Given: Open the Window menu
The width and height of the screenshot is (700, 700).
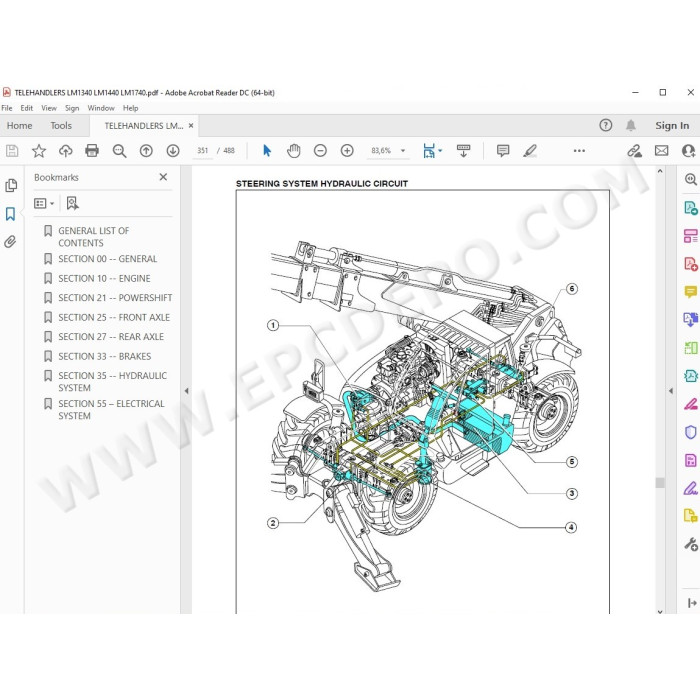Looking at the screenshot, I should 101,108.
